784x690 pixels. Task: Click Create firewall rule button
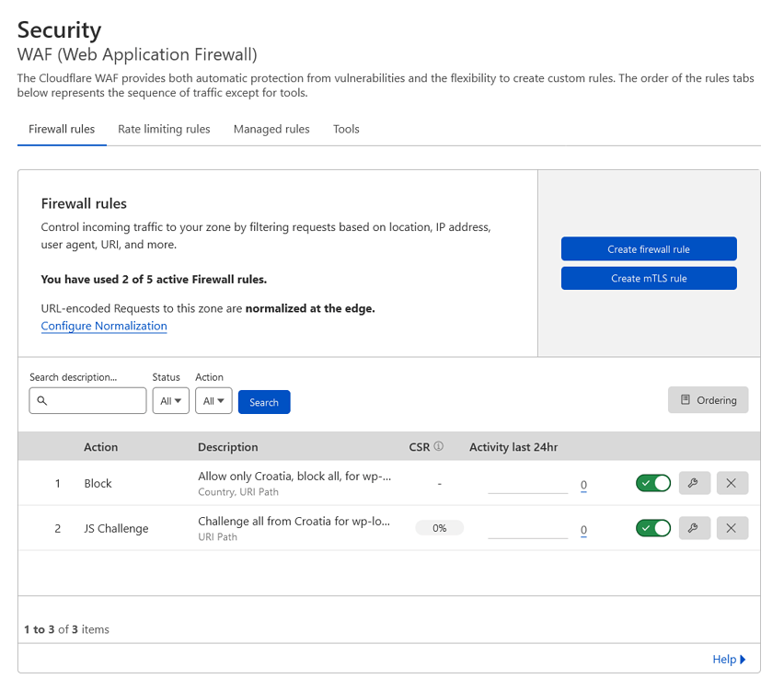pyautogui.click(x=649, y=249)
